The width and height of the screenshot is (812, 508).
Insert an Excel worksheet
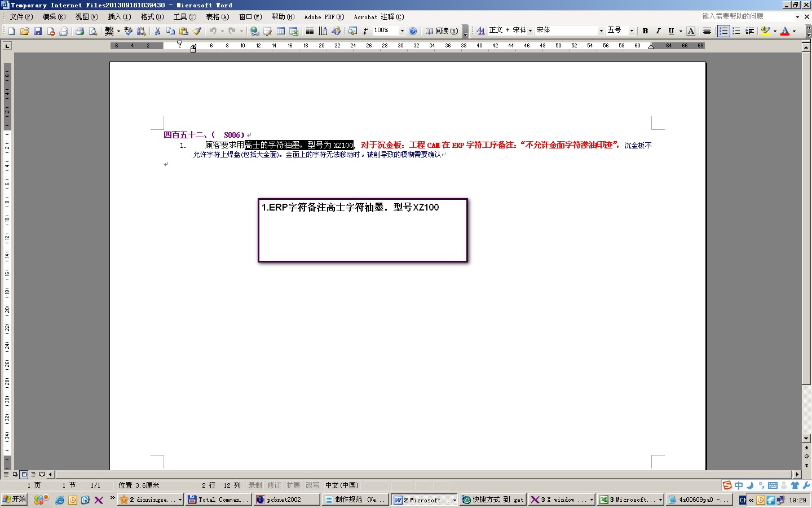pyautogui.click(x=294, y=31)
